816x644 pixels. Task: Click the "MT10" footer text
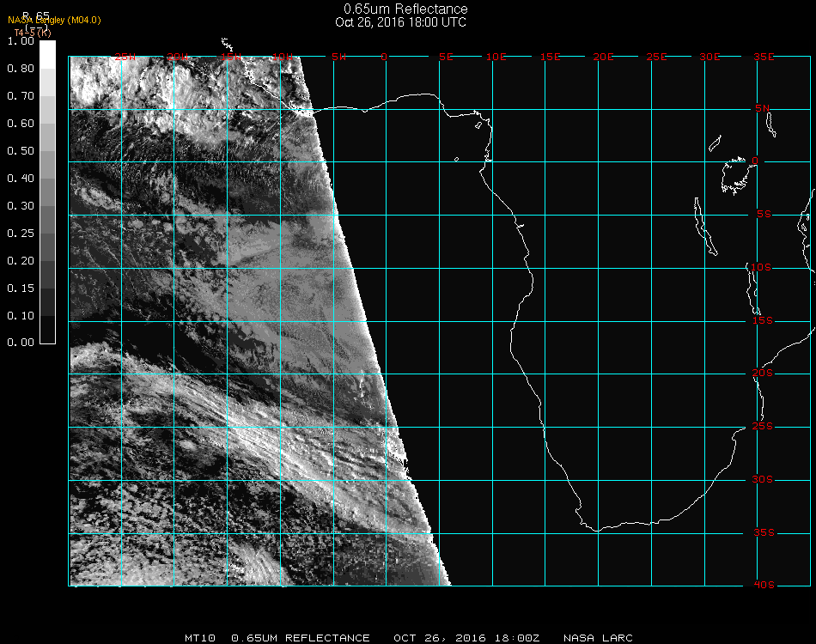tap(200, 638)
